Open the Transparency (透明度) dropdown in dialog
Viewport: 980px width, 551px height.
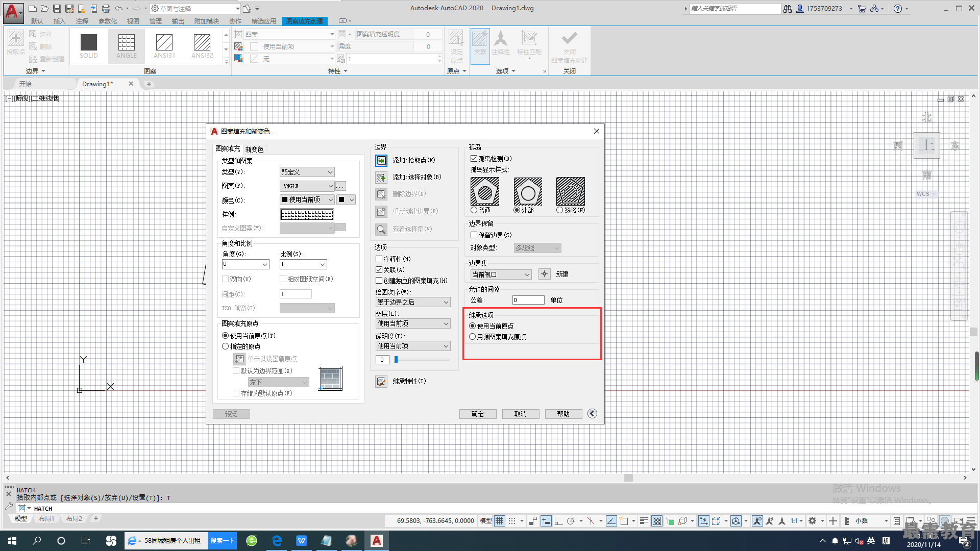tap(413, 346)
